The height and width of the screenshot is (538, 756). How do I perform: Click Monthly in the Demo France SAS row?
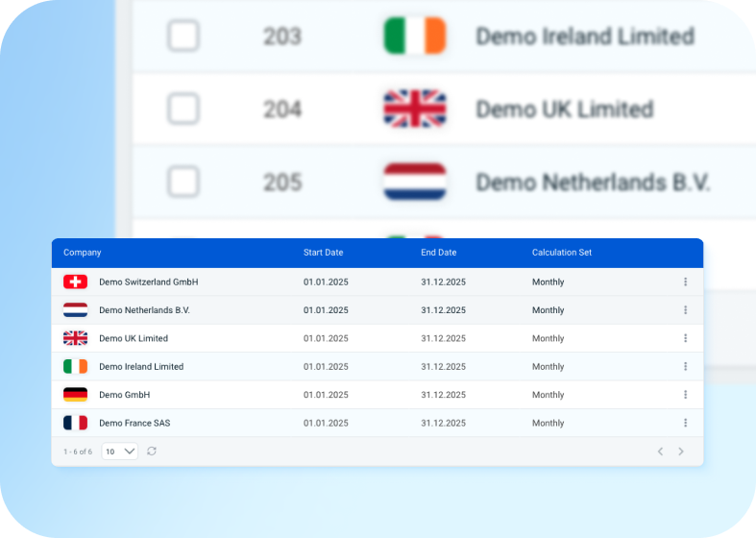(x=548, y=423)
